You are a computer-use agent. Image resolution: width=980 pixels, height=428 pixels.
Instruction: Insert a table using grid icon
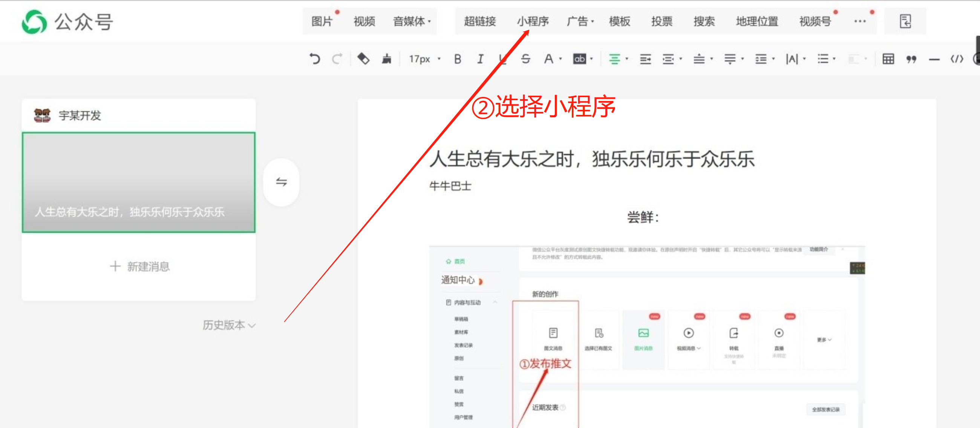point(888,59)
